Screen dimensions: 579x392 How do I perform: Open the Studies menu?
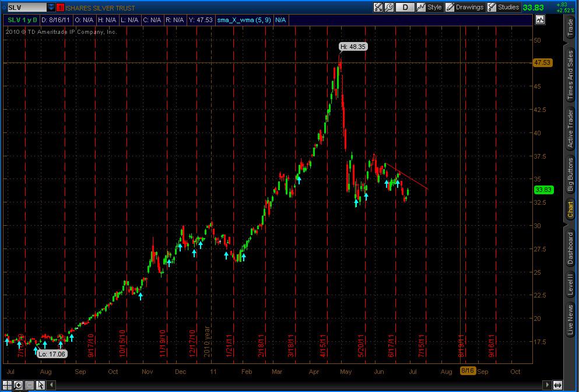pyautogui.click(x=503, y=8)
